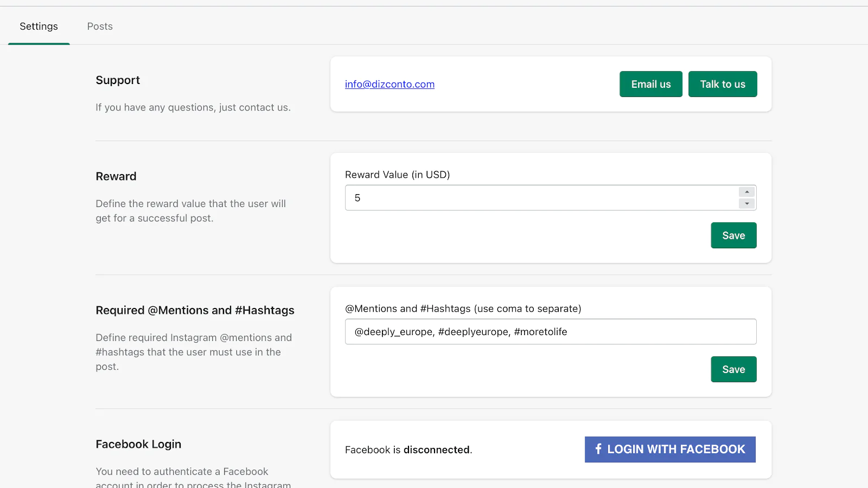Click the 'Reward Value (in USD)' label
Screen dimensions: 868x488
398,175
